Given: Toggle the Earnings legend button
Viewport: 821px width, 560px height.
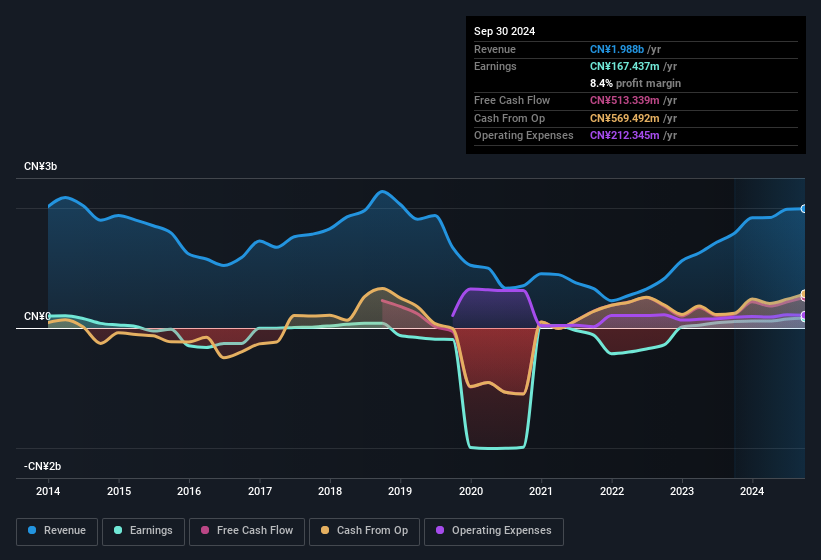Looking at the screenshot, I should coord(143,531).
